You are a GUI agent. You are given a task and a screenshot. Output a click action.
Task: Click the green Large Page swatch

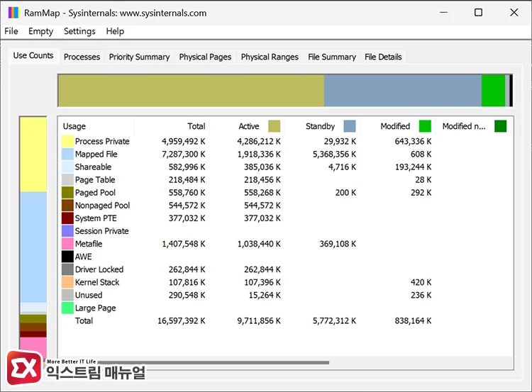pyautogui.click(x=67, y=308)
